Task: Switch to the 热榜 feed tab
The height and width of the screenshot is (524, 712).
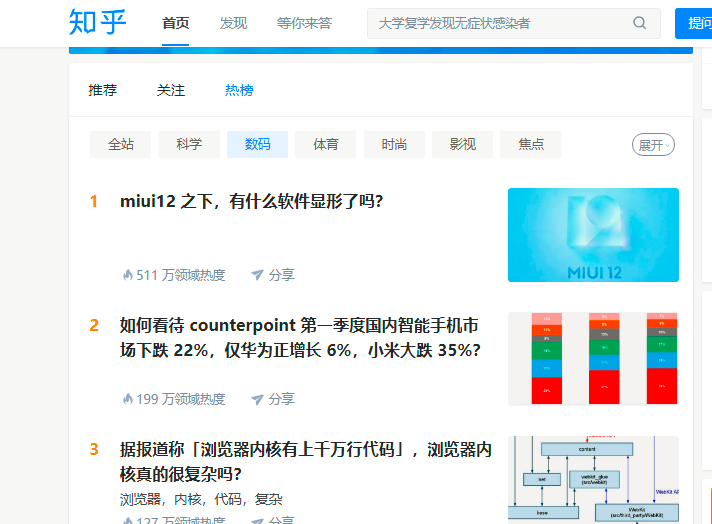Action: pyautogui.click(x=239, y=90)
